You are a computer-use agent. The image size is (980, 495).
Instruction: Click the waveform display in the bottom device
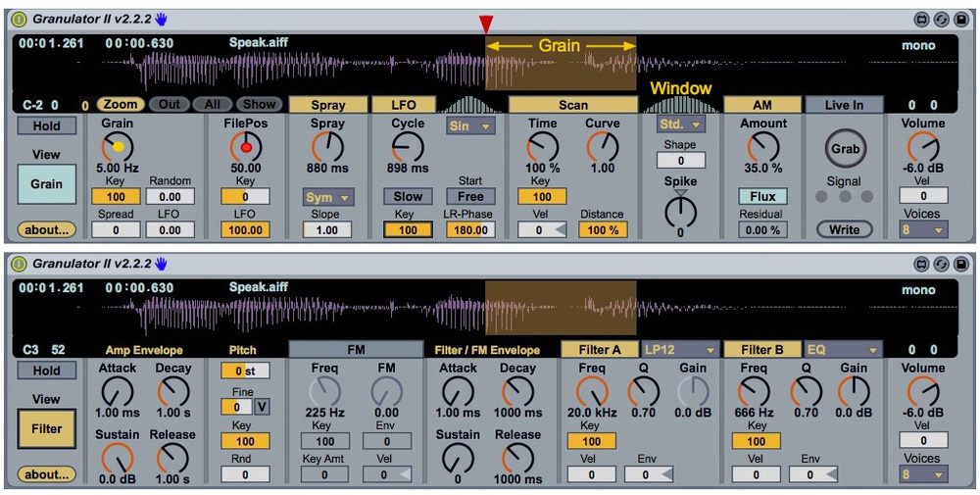pyautogui.click(x=484, y=308)
